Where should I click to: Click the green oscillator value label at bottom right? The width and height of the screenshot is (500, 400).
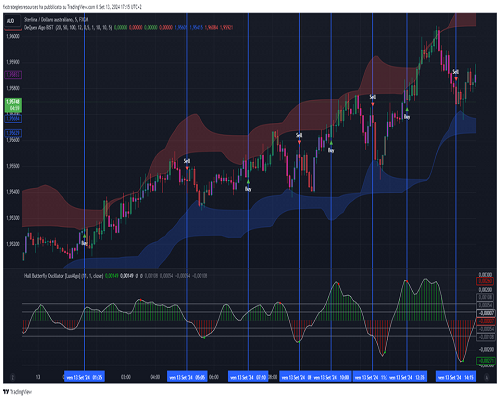pos(486,361)
